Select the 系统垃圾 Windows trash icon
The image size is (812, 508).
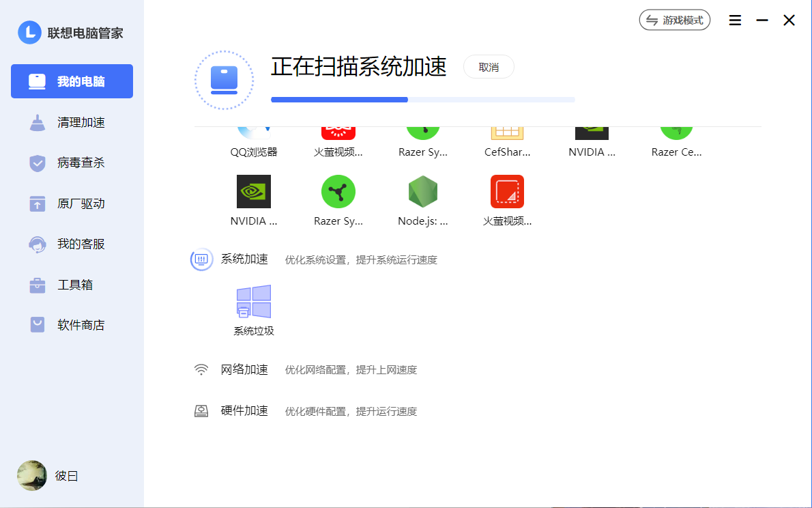pos(254,301)
